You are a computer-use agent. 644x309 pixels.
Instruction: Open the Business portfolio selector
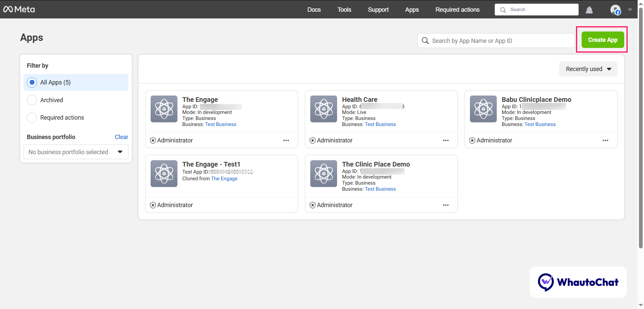pyautogui.click(x=76, y=152)
